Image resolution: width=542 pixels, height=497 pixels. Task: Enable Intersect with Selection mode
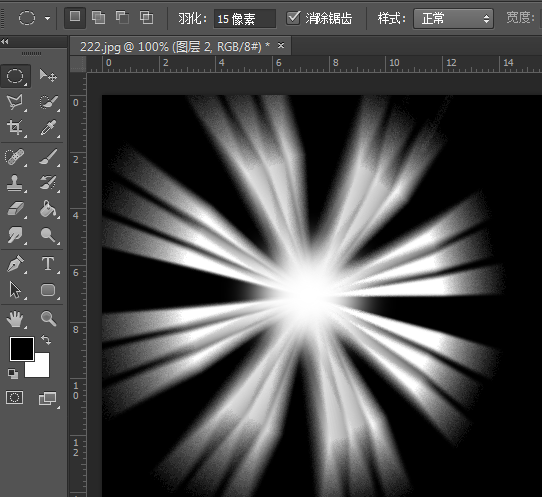(147, 18)
